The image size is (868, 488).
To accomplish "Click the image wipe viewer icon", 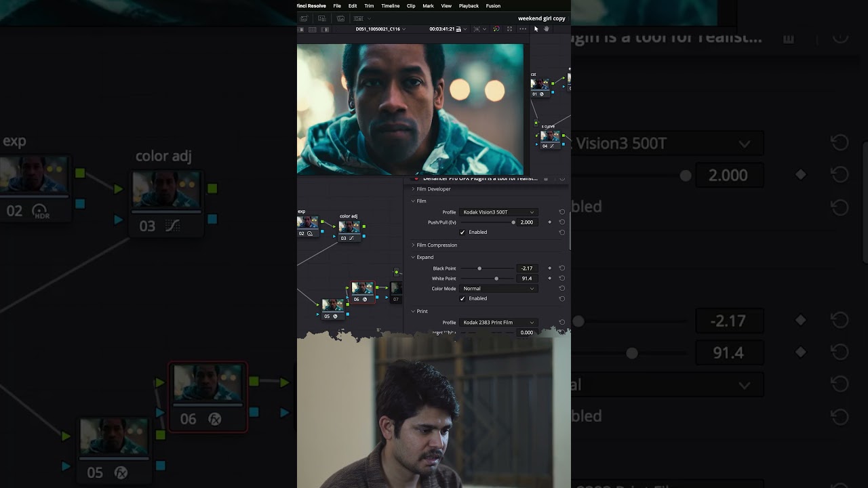I will point(325,29).
